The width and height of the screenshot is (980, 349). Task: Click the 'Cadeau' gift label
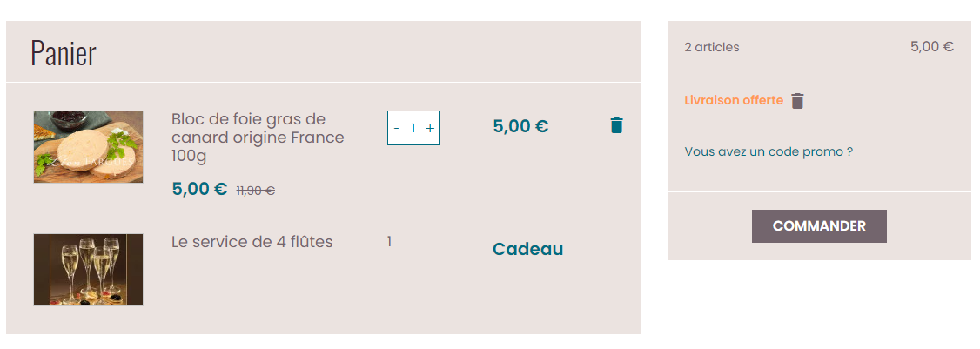[x=527, y=249]
